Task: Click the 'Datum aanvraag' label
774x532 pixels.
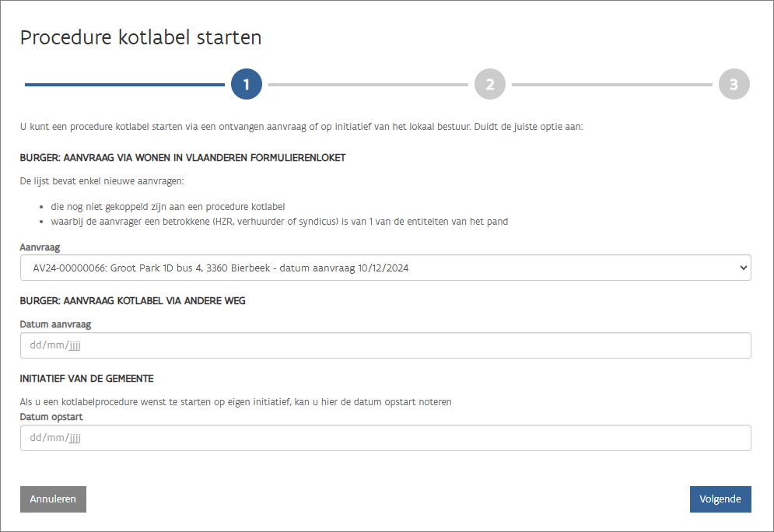Action: pos(56,324)
